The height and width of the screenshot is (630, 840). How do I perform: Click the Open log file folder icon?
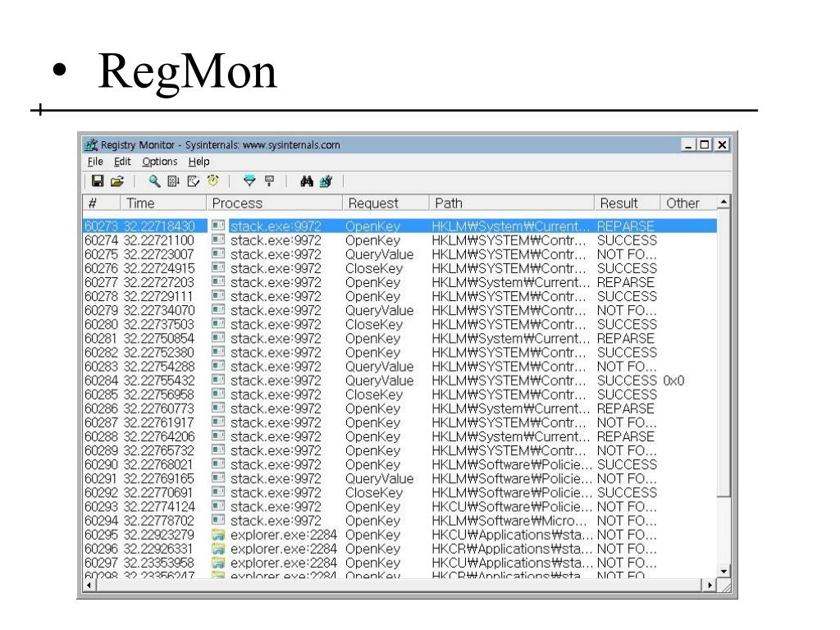click(116, 181)
